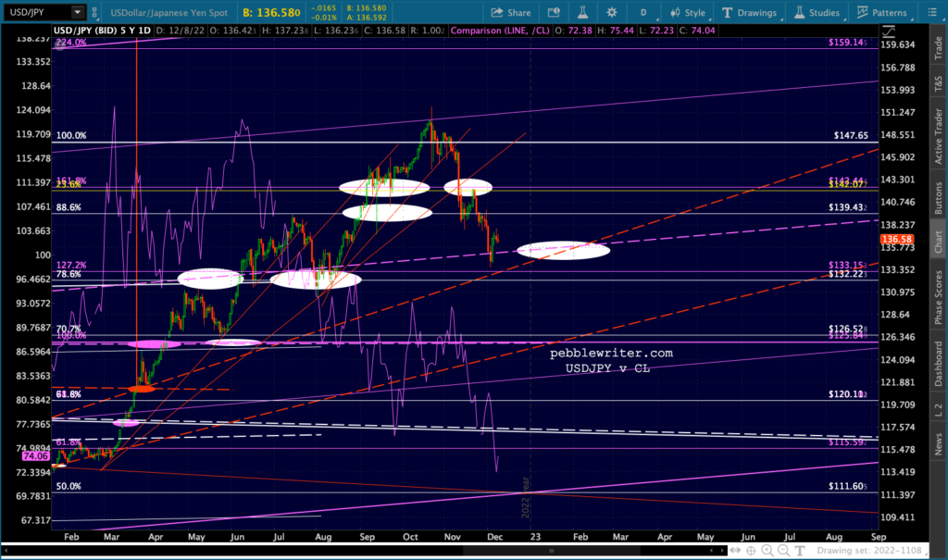
Task: Open the list menu icon at top right
Action: 931,12
